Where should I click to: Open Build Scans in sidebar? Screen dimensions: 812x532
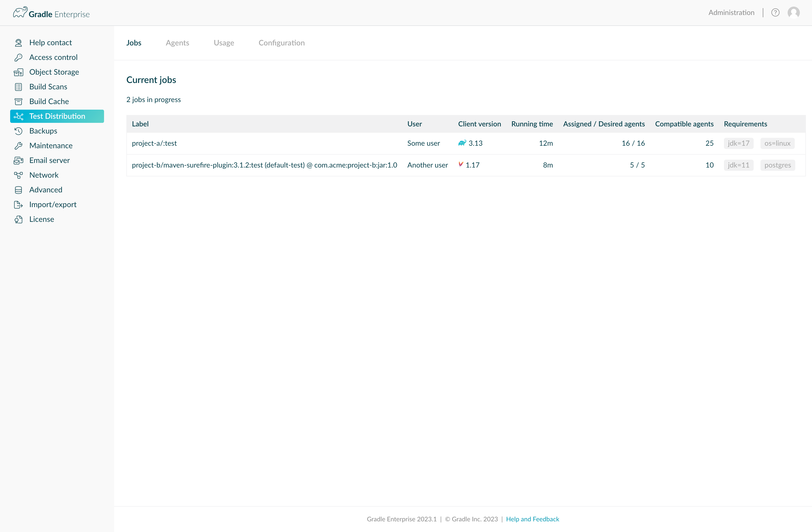(48, 87)
